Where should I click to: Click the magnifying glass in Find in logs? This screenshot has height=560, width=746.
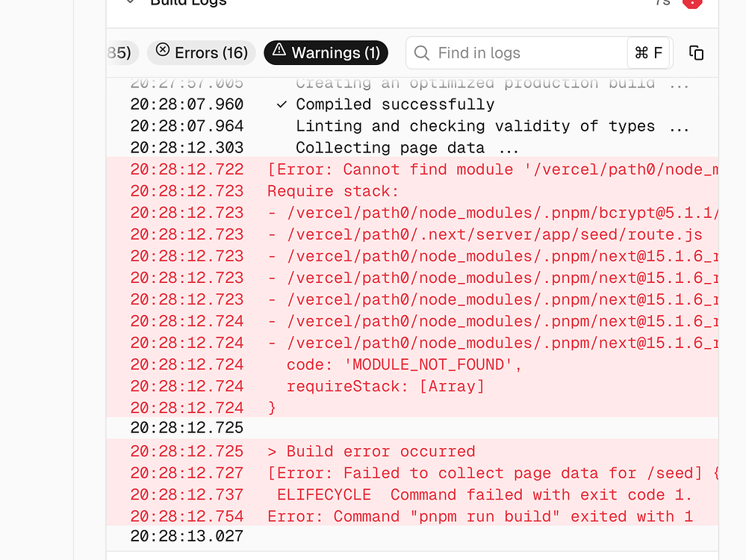tap(422, 52)
